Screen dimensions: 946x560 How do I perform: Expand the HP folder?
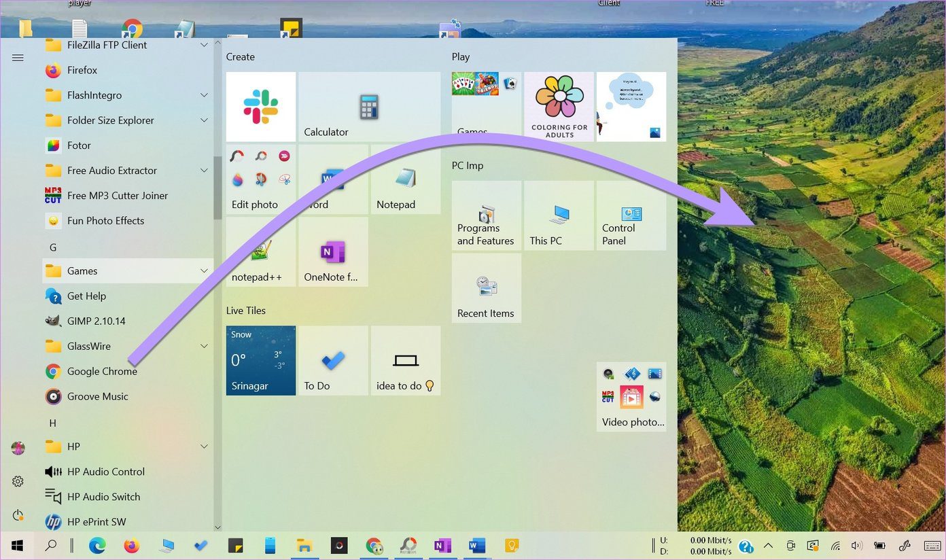click(x=204, y=447)
